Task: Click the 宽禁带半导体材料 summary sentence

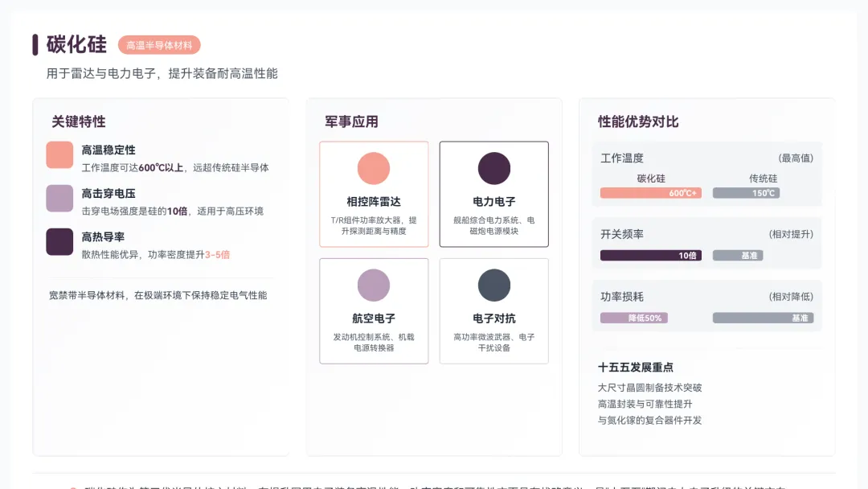Action: [x=158, y=295]
